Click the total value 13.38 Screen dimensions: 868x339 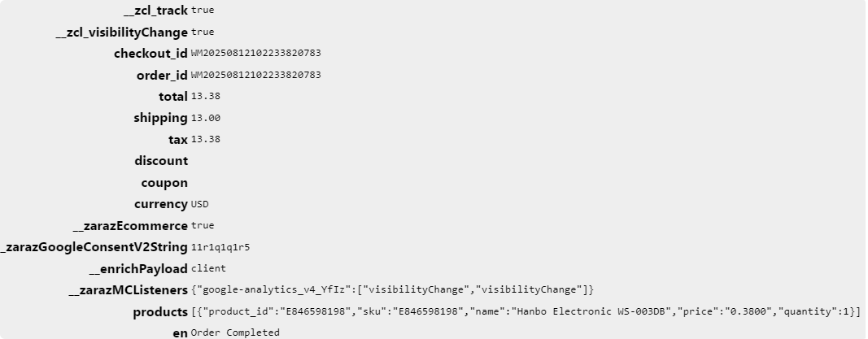point(205,96)
